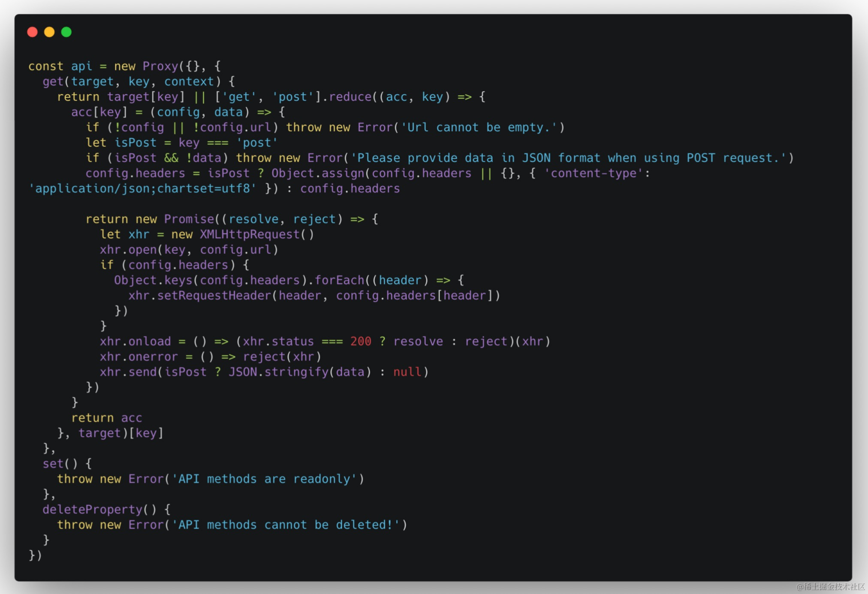Click the red null keyword

coord(407,372)
